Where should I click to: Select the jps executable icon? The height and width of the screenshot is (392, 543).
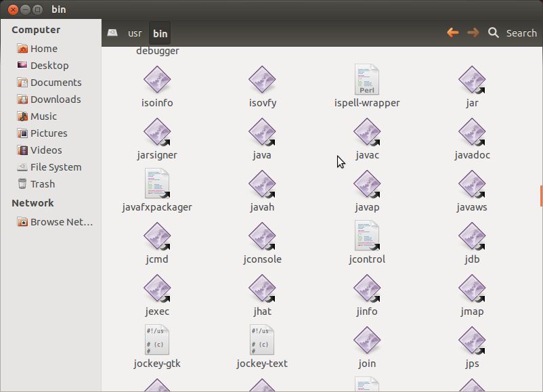(x=472, y=340)
